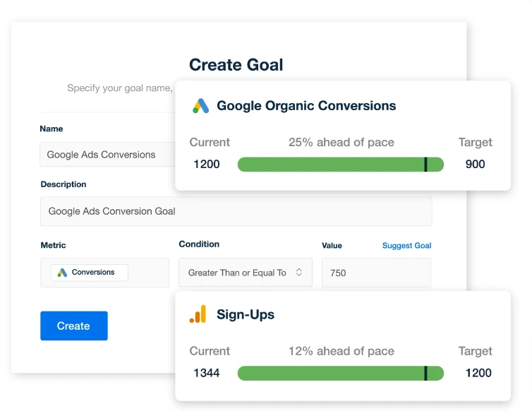Image resolution: width=532 pixels, height=416 pixels.
Task: Click the dark pace marker on Sign-Ups bar
Action: (425, 373)
